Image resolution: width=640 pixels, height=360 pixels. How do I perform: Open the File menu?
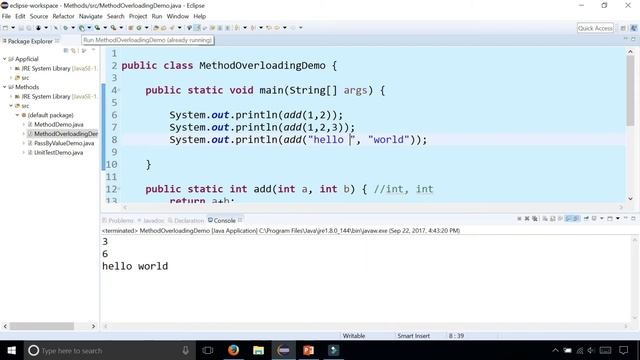6,16
